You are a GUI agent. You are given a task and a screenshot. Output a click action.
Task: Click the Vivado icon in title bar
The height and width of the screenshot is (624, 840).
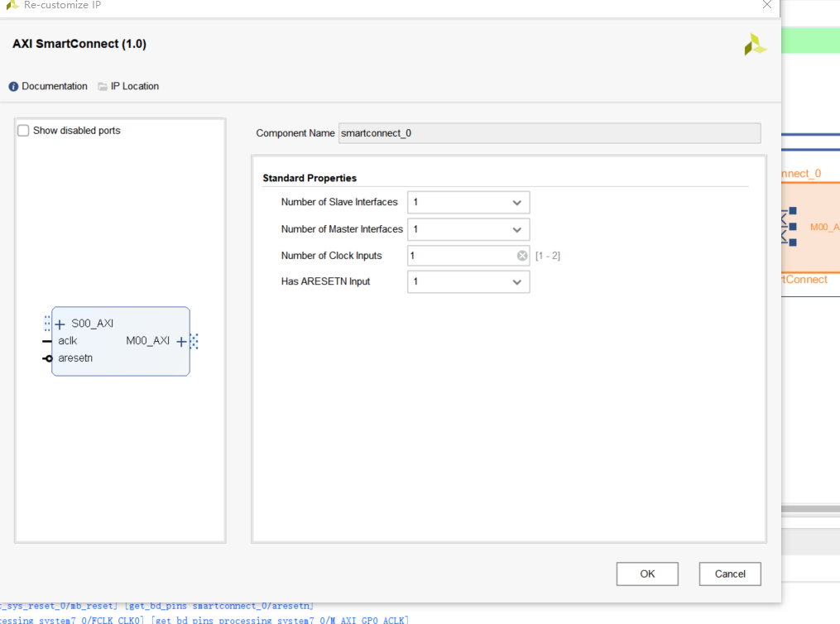point(12,5)
